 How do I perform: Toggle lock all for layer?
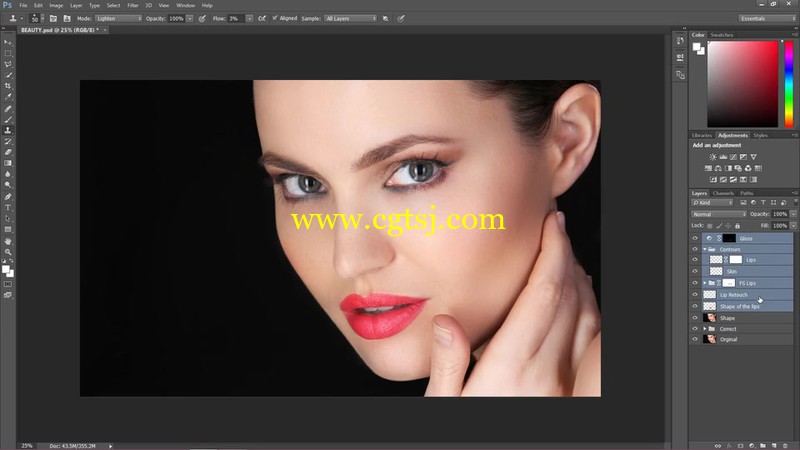[x=737, y=226]
